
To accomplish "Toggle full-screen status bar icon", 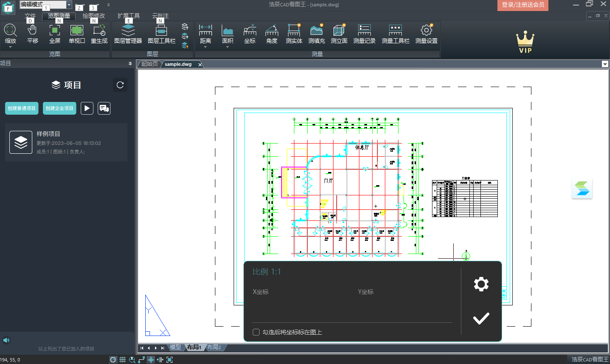I will tap(169, 360).
